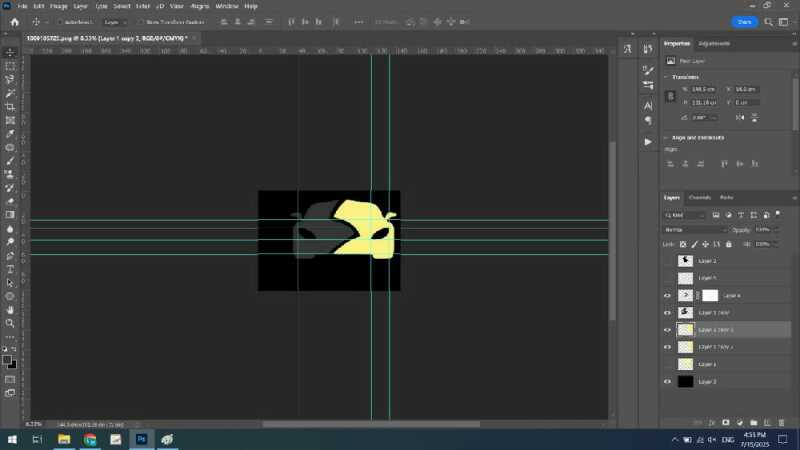Click the flip vertical icon in Properties
Screen dimensions: 800x450
755,117
